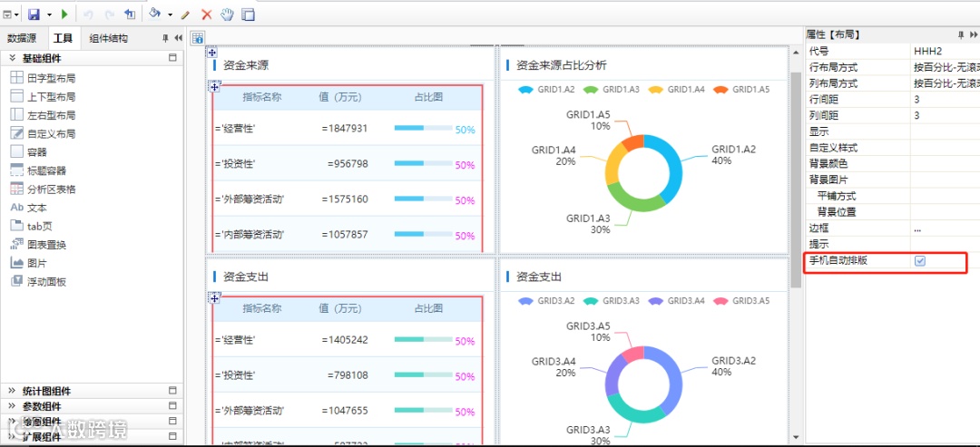
Task: Select 自定义布局 component
Action: click(x=44, y=133)
